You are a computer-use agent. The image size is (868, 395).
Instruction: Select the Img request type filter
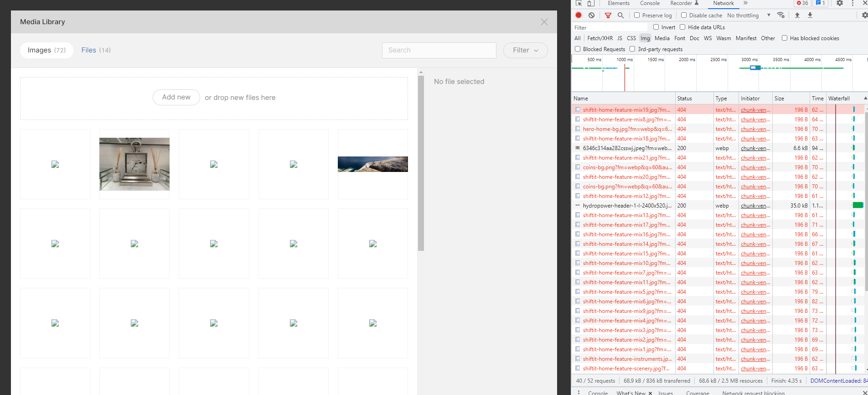click(645, 38)
